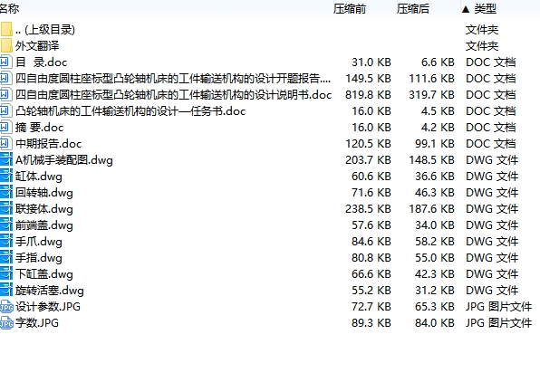Screen dimensions: 540x392
Task: Select the file name 手爪.dwg
Action: click(x=39, y=242)
